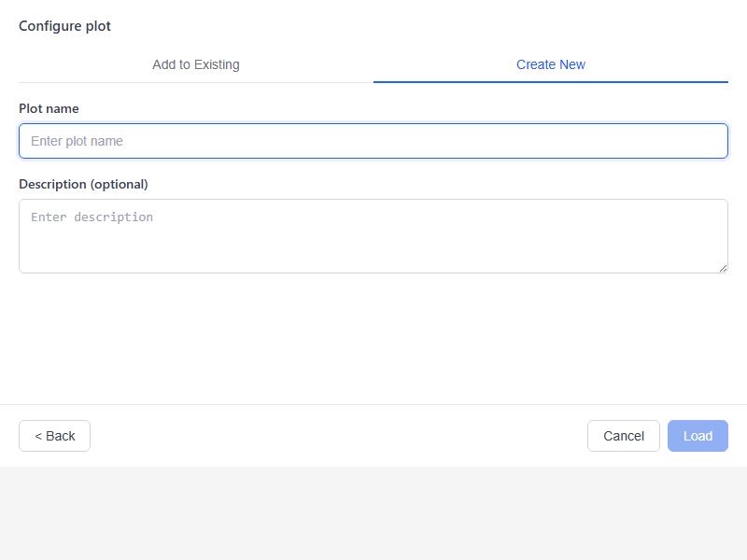Click the Configure plot title

64,26
